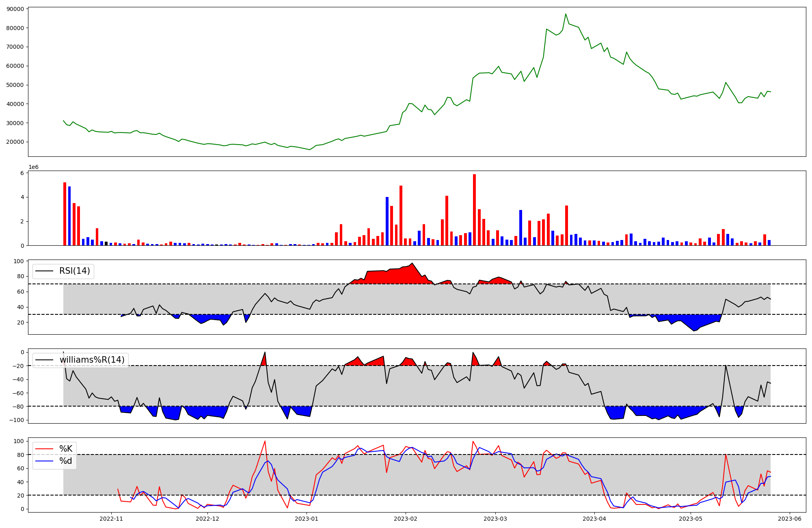Click the blue %d legend line swatch
The height and width of the screenshot is (528, 812).
[44, 461]
